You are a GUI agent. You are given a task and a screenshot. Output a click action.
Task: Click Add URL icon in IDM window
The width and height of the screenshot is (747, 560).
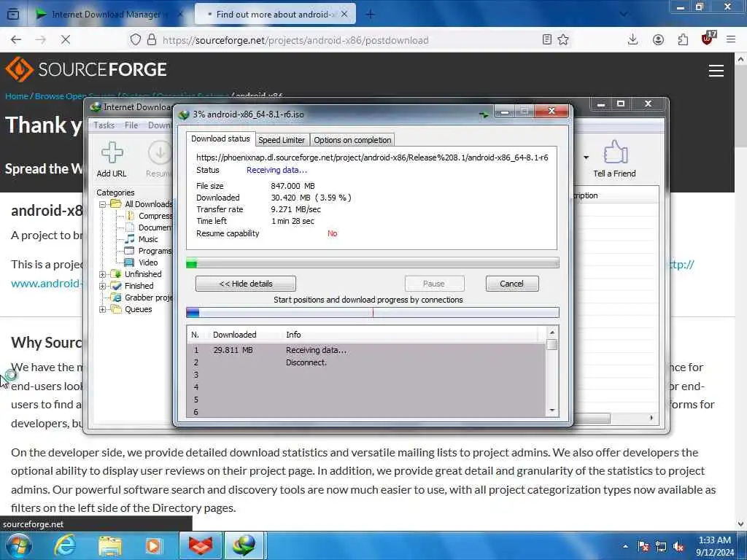112,153
